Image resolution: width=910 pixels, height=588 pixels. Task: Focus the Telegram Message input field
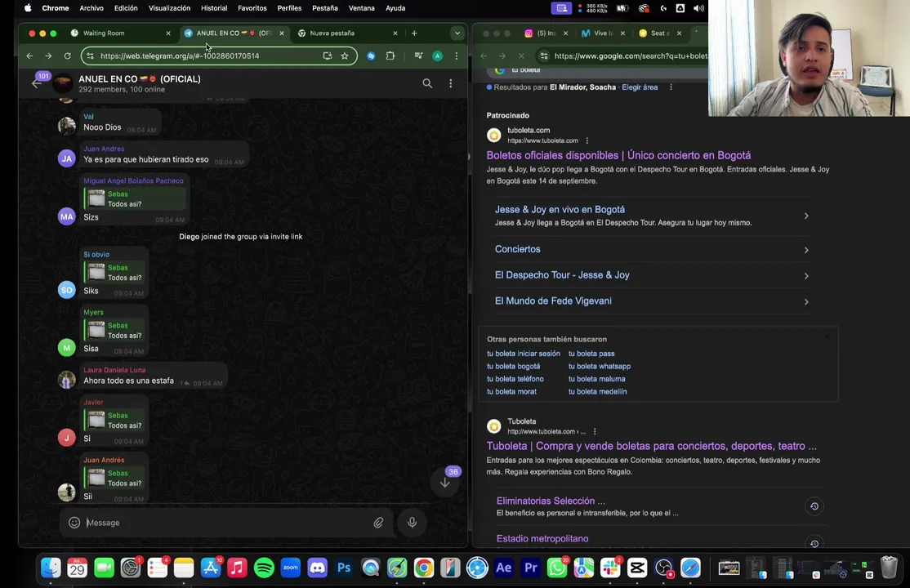[x=226, y=523]
